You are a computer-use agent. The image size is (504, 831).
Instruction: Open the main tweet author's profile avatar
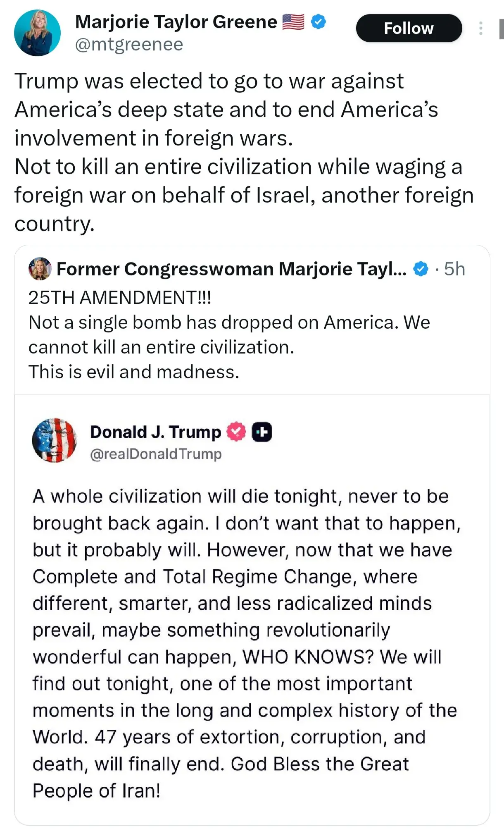(x=37, y=33)
